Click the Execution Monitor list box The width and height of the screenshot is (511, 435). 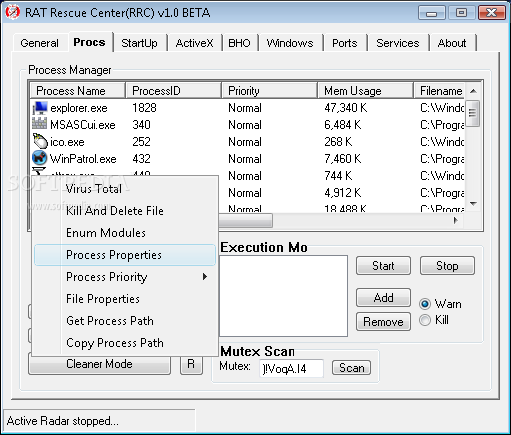click(x=283, y=296)
